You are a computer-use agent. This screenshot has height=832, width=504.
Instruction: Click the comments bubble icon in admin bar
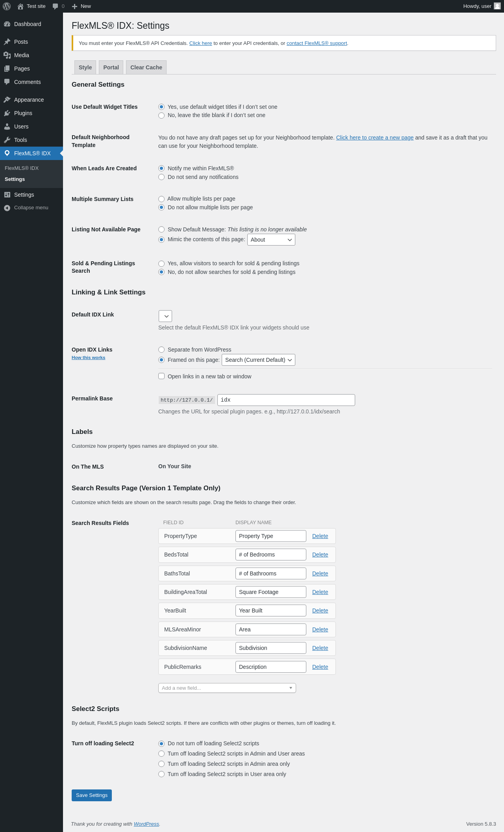(55, 6)
